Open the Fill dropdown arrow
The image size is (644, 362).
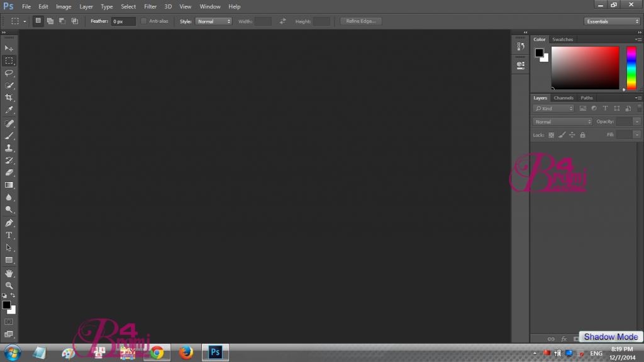click(636, 135)
